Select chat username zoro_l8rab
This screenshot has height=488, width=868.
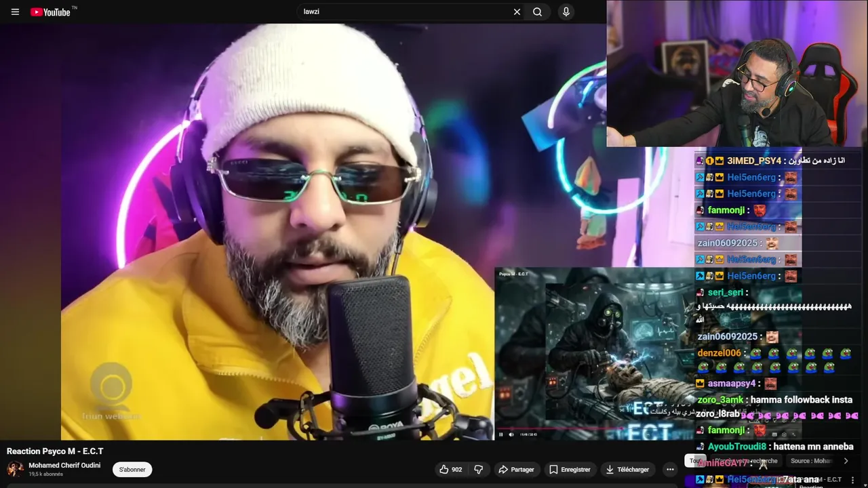pos(717,414)
